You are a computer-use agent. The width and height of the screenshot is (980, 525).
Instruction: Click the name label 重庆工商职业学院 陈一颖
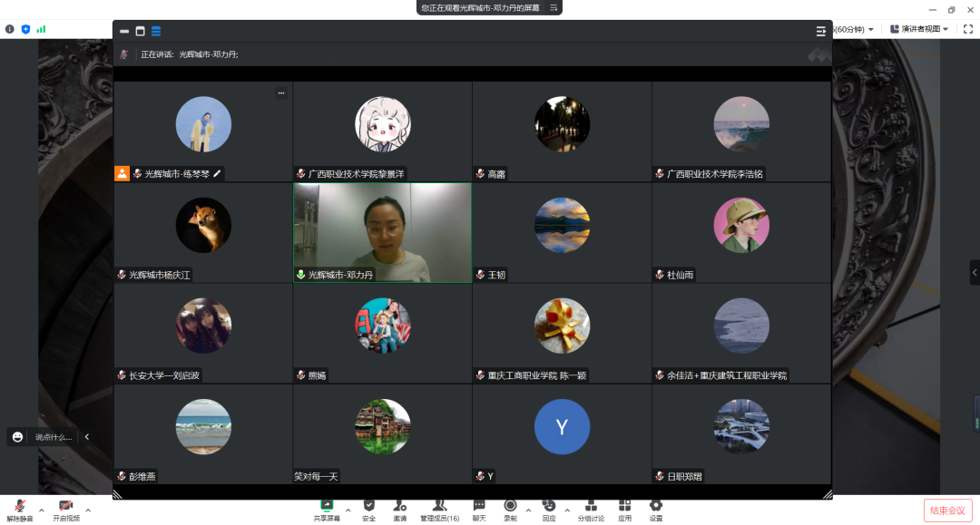[537, 375]
